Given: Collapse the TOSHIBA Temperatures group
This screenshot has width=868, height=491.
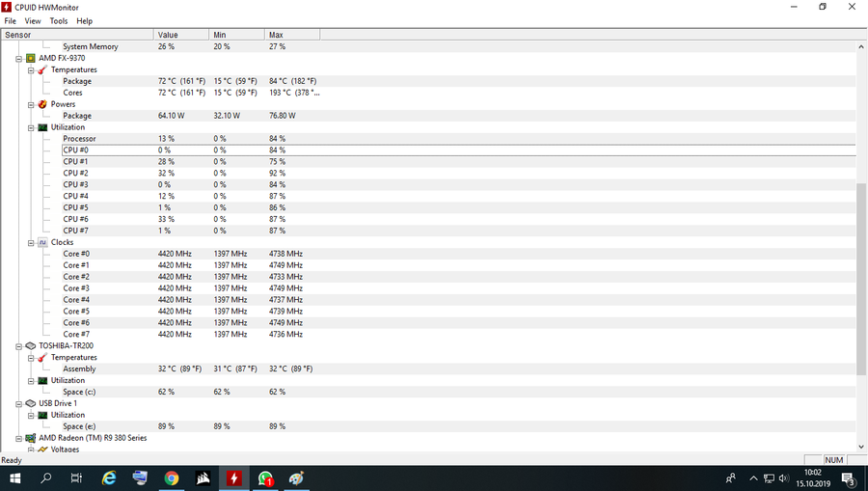Looking at the screenshot, I should [x=31, y=358].
